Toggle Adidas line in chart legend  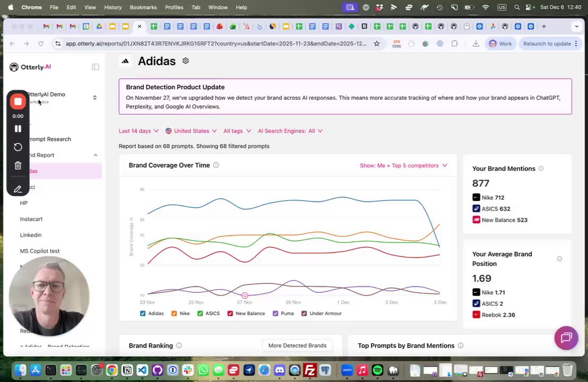click(152, 314)
